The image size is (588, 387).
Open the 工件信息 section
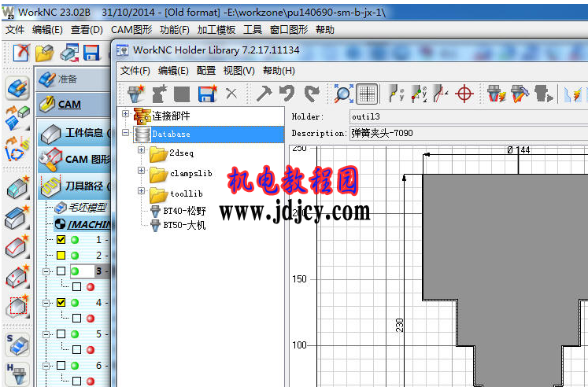point(75,133)
